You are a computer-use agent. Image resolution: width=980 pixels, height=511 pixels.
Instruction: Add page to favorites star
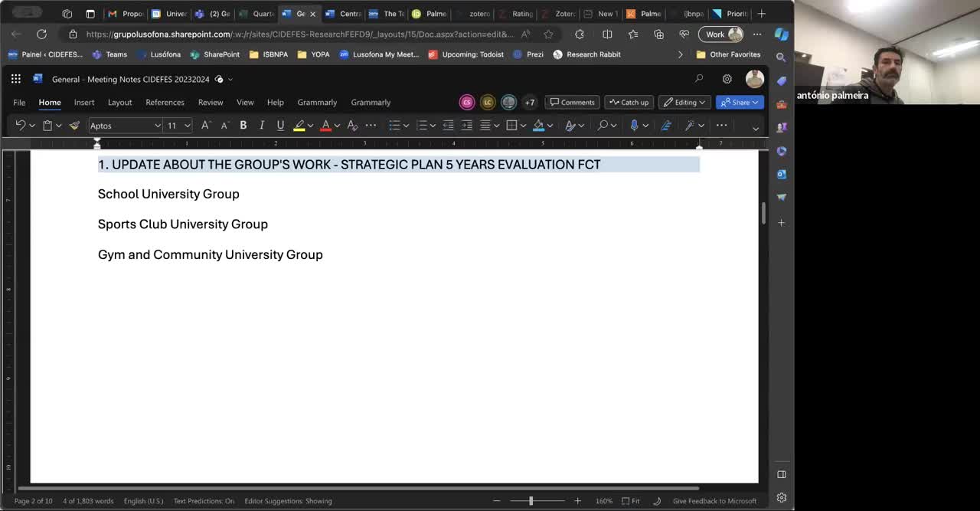pos(548,34)
